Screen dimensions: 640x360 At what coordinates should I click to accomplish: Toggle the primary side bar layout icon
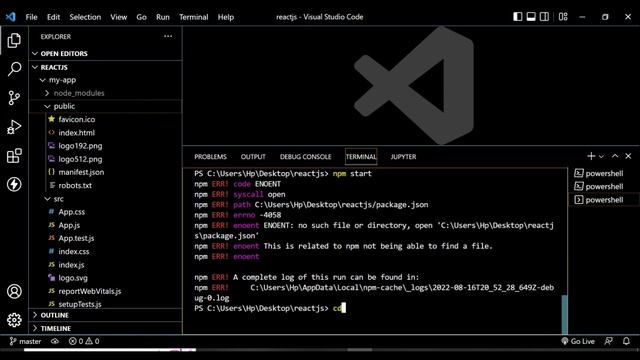(518, 17)
